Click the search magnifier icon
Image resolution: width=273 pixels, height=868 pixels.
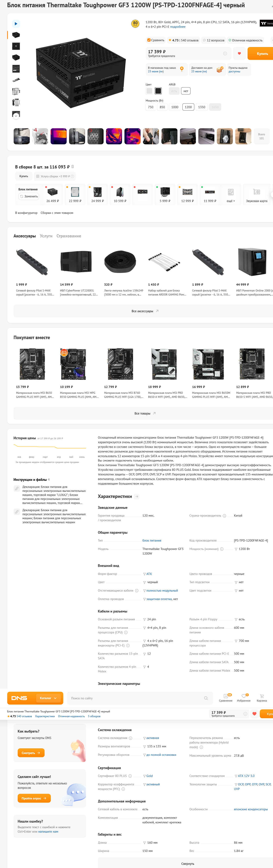tap(206, 698)
